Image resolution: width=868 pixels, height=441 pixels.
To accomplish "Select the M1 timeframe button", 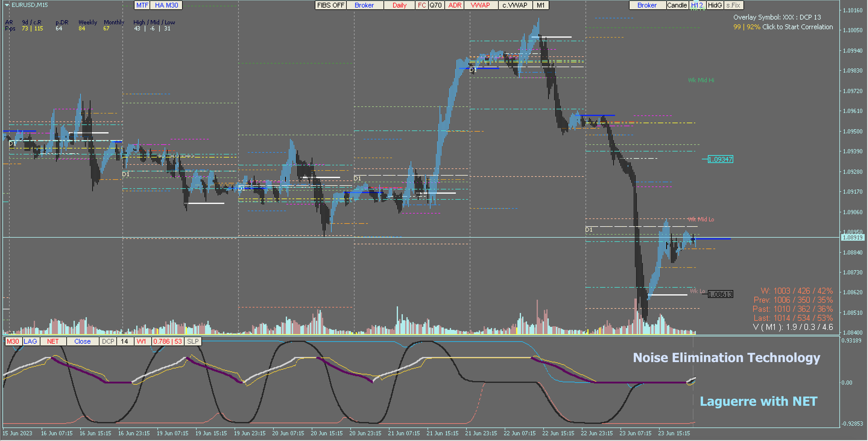I will click(541, 5).
